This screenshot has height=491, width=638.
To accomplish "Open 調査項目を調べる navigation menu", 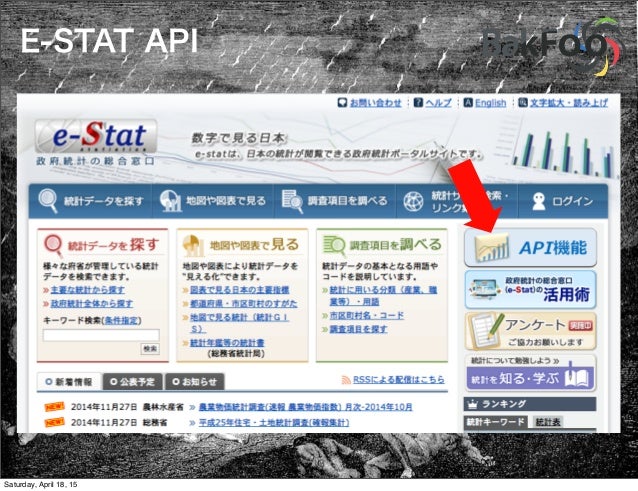I will [335, 201].
